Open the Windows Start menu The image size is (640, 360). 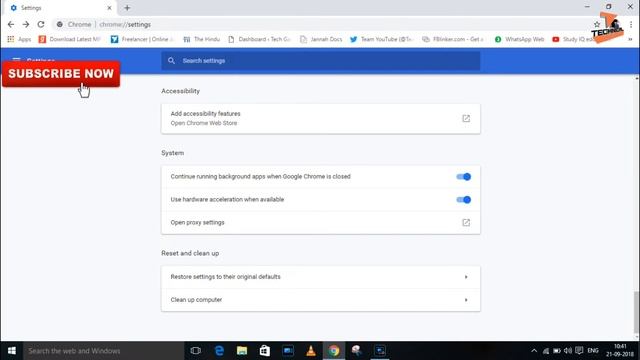11,351
